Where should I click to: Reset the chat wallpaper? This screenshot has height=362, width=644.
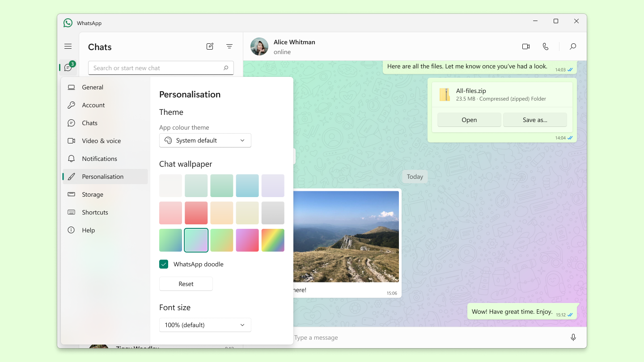pyautogui.click(x=186, y=284)
